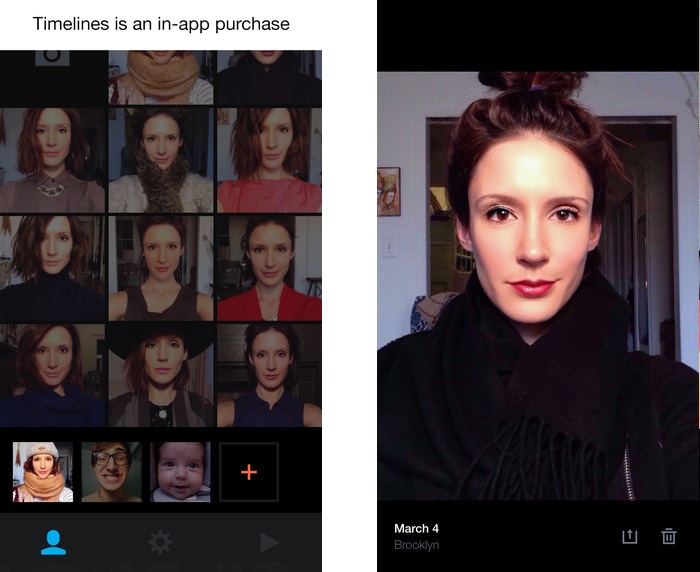This screenshot has width=700, height=572.
Task: Open selfie with black turtleneck
Action: [x=52, y=268]
